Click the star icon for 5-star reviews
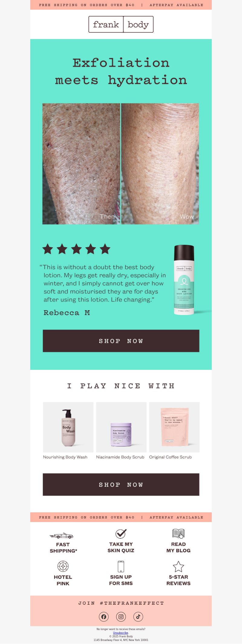Image resolution: width=242 pixels, height=644 pixels. [x=178, y=566]
